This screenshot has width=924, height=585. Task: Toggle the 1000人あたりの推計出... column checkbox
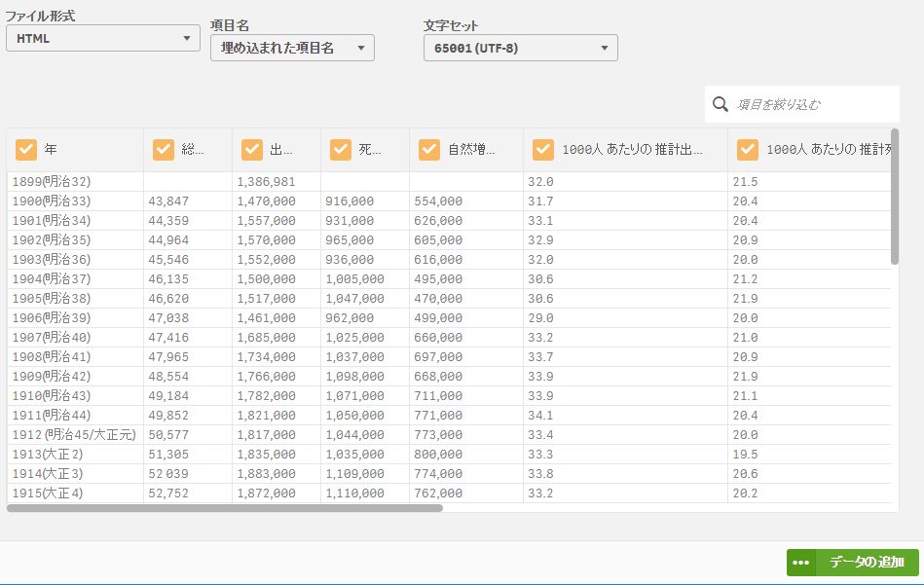coord(544,150)
